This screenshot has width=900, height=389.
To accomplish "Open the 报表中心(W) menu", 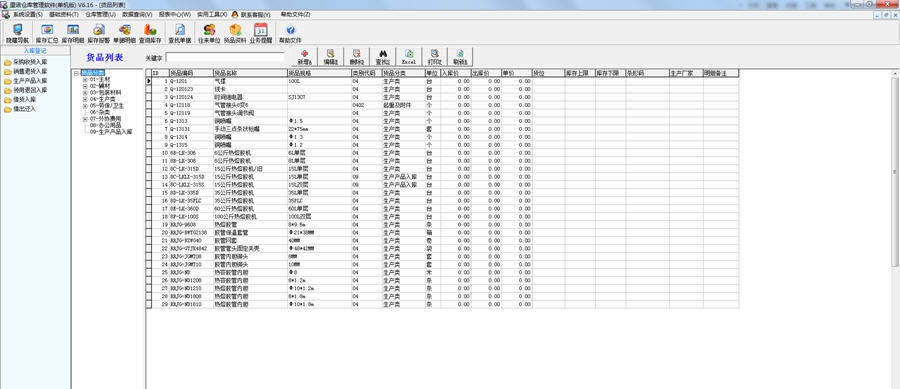I will pyautogui.click(x=174, y=14).
